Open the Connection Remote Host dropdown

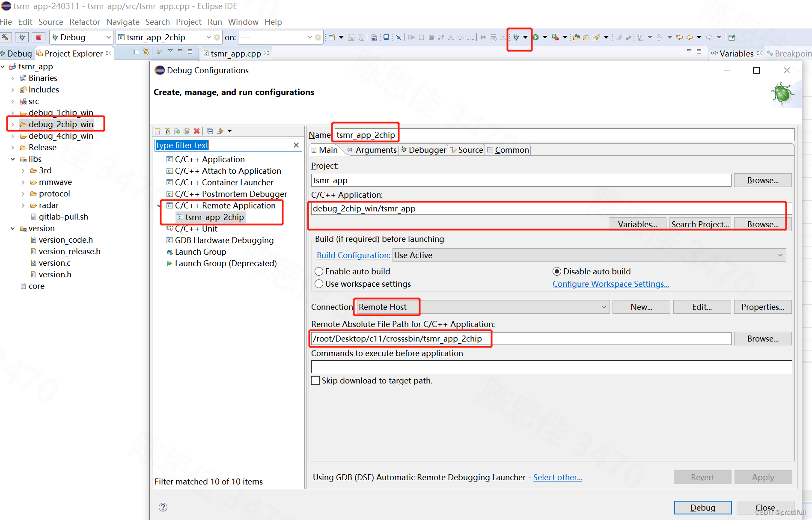click(604, 307)
